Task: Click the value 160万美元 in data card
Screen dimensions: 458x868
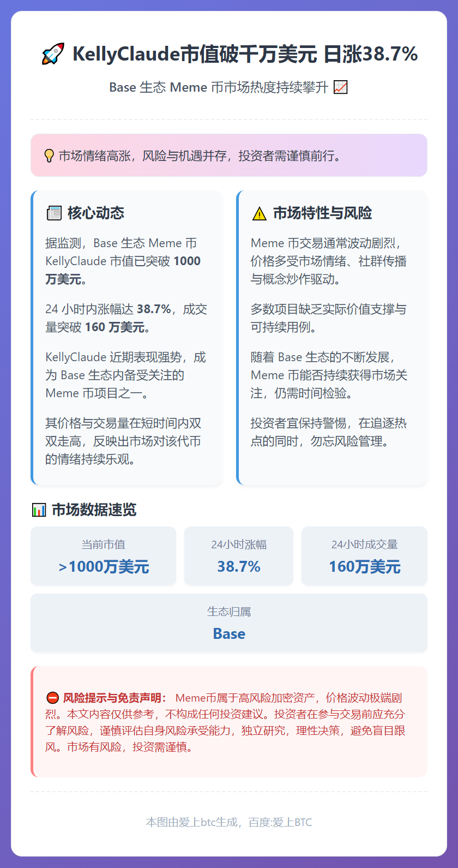Action: point(364,567)
